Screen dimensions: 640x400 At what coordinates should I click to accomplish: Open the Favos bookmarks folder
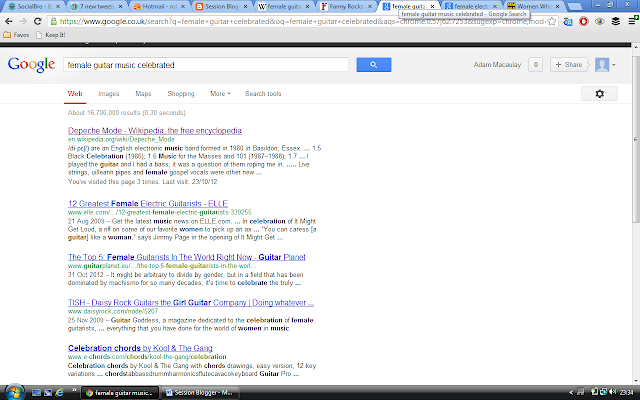point(16,35)
